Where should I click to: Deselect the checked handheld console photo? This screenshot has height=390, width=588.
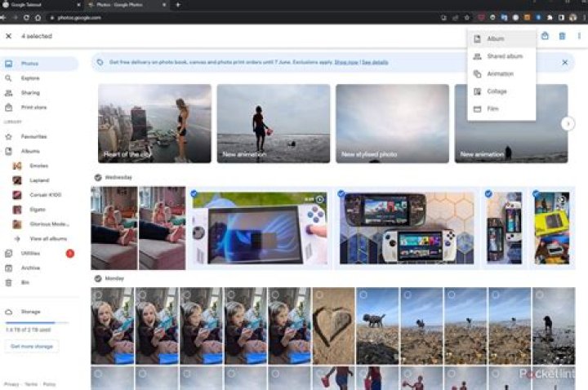(x=194, y=194)
